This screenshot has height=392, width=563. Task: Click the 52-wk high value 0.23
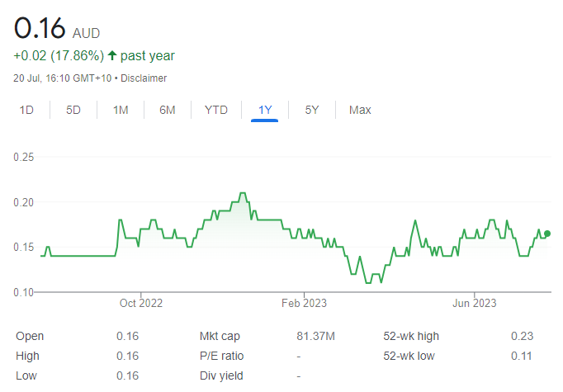(x=522, y=337)
